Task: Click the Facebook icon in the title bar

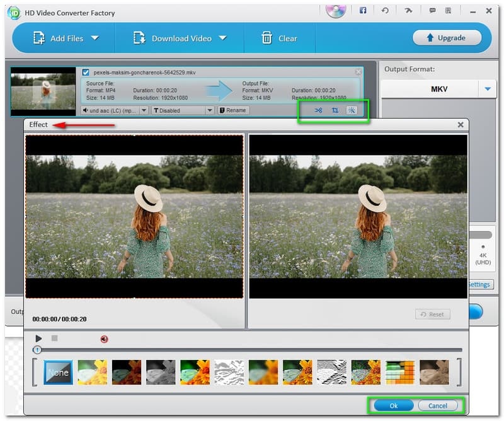Action: (364, 11)
